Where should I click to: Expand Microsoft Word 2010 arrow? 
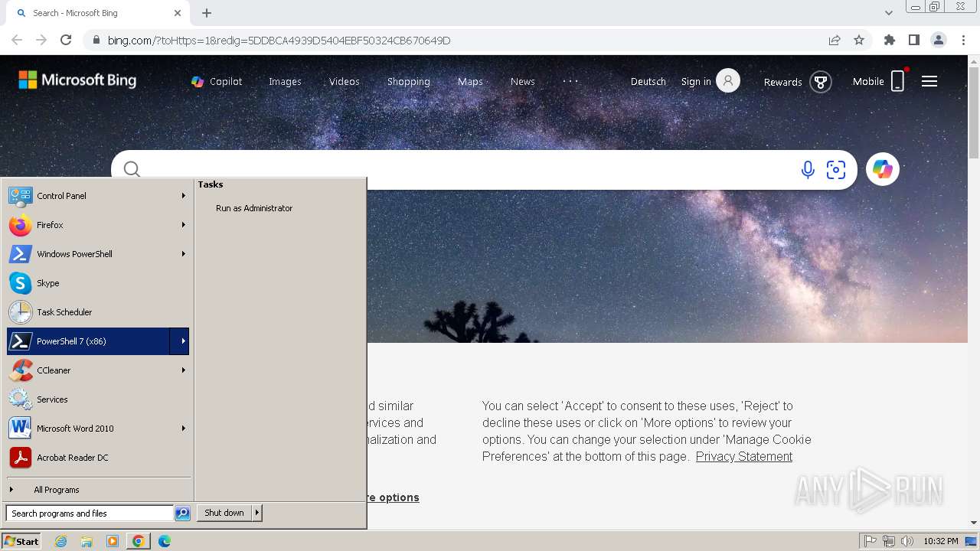tap(183, 429)
